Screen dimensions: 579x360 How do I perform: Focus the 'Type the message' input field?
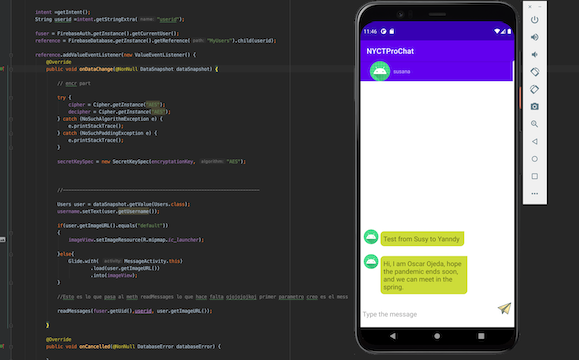(428, 314)
